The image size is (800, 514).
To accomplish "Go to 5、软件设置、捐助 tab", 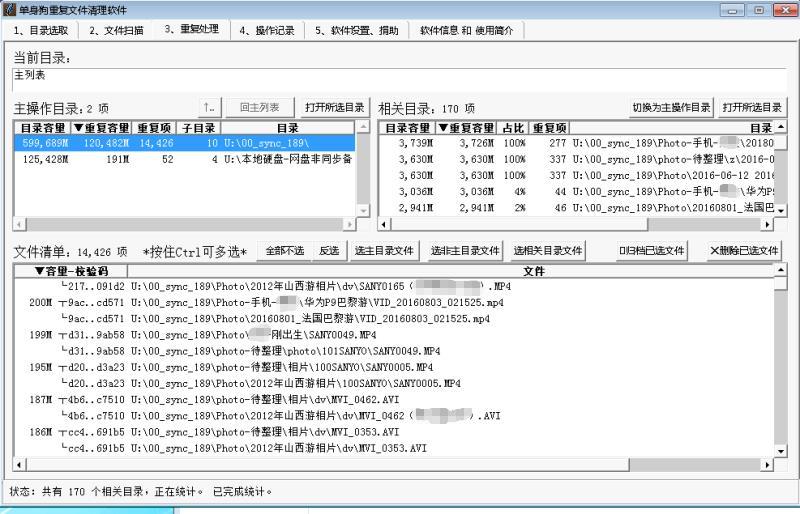I will pos(357,31).
